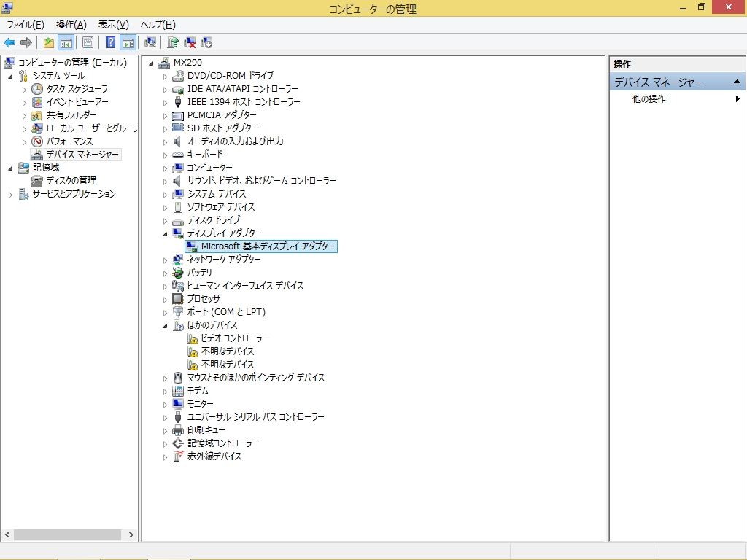Click the window icon in the title bar

tap(7, 8)
